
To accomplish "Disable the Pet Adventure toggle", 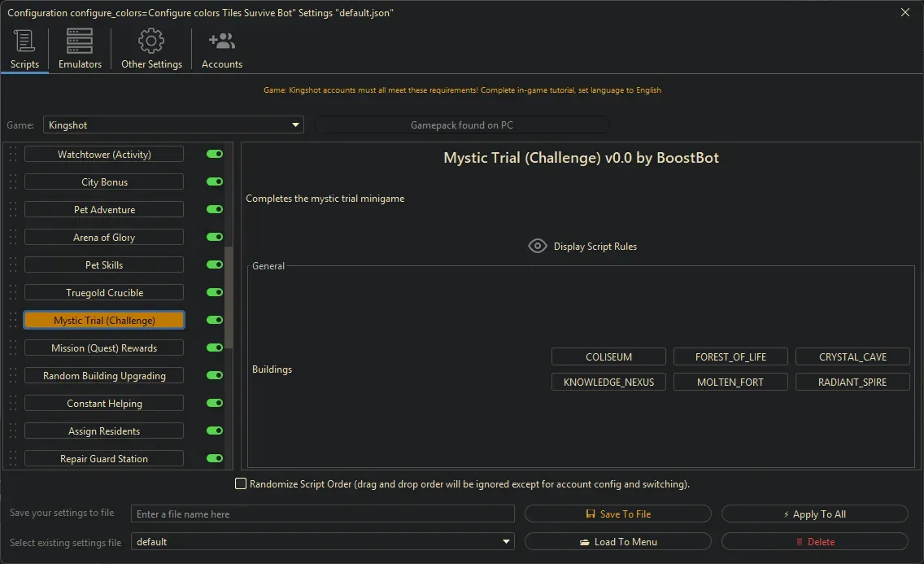I will (213, 209).
